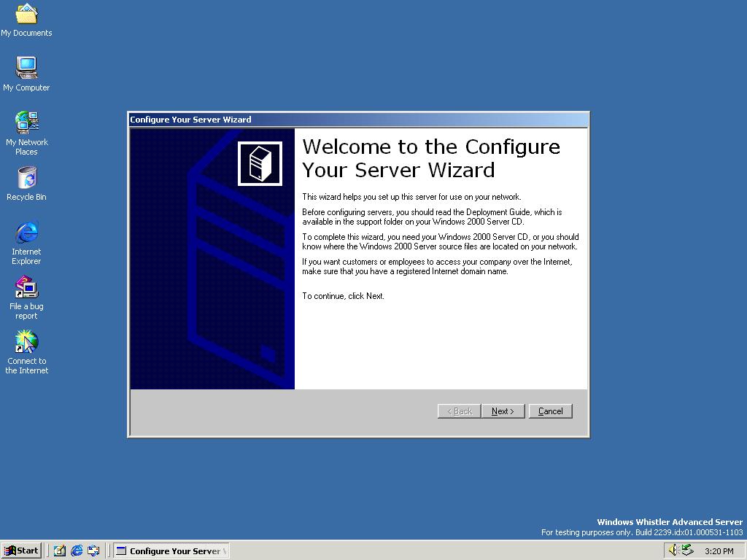Click Next in the wizard

(x=503, y=411)
